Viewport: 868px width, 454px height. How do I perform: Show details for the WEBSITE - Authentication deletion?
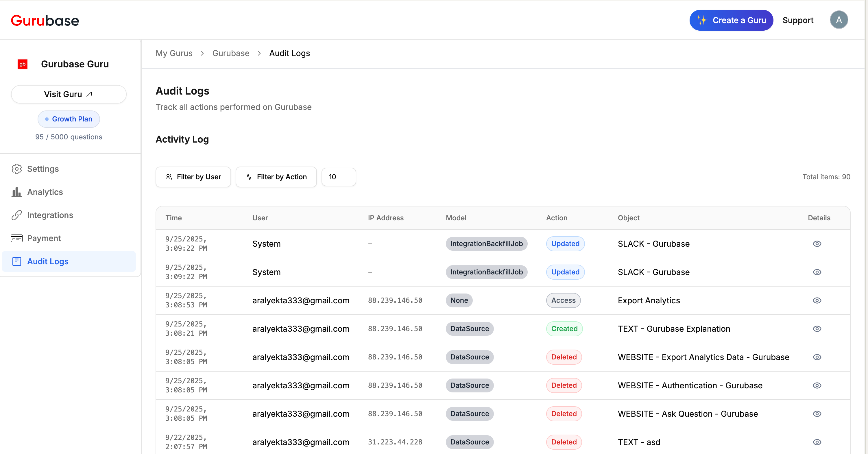(x=817, y=385)
